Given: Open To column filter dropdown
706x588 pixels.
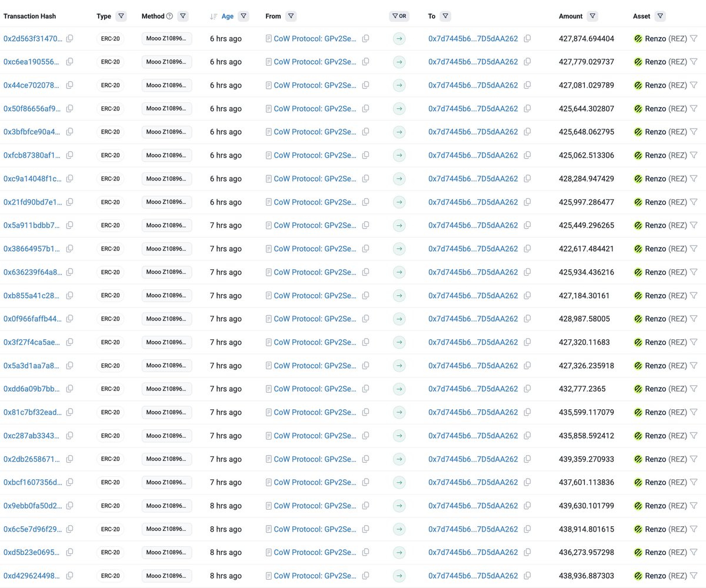Looking at the screenshot, I should tap(446, 16).
